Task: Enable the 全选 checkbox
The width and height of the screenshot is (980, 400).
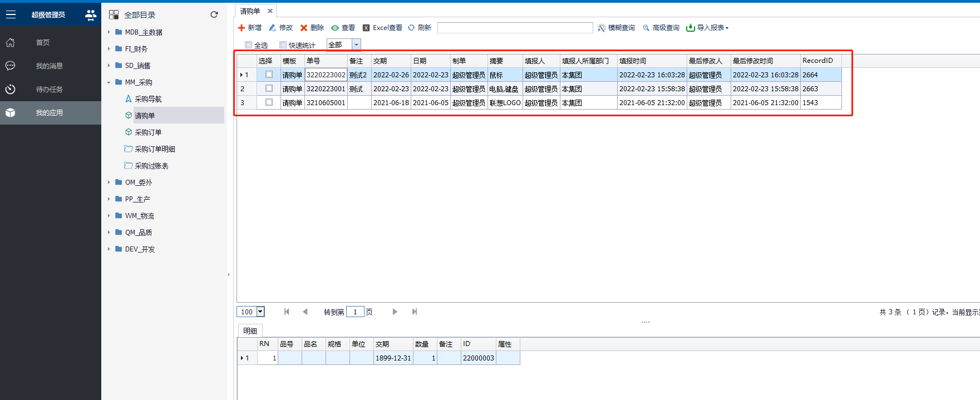Action: pos(249,45)
